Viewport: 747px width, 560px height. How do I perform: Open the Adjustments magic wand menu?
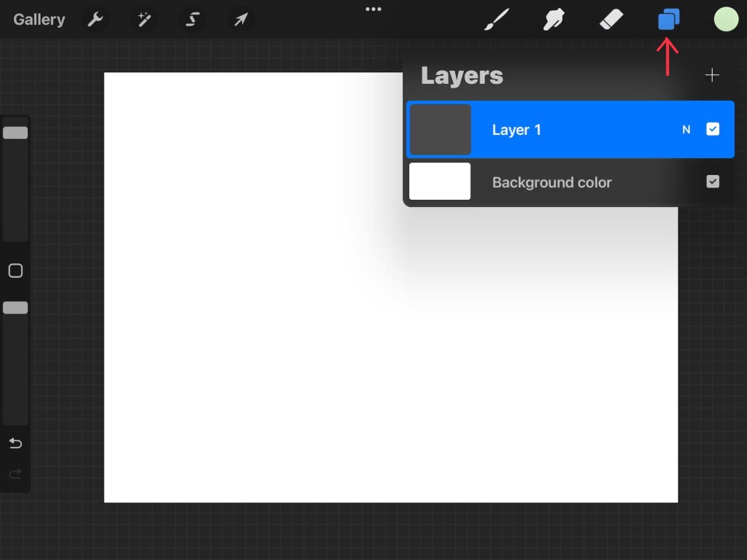(144, 20)
